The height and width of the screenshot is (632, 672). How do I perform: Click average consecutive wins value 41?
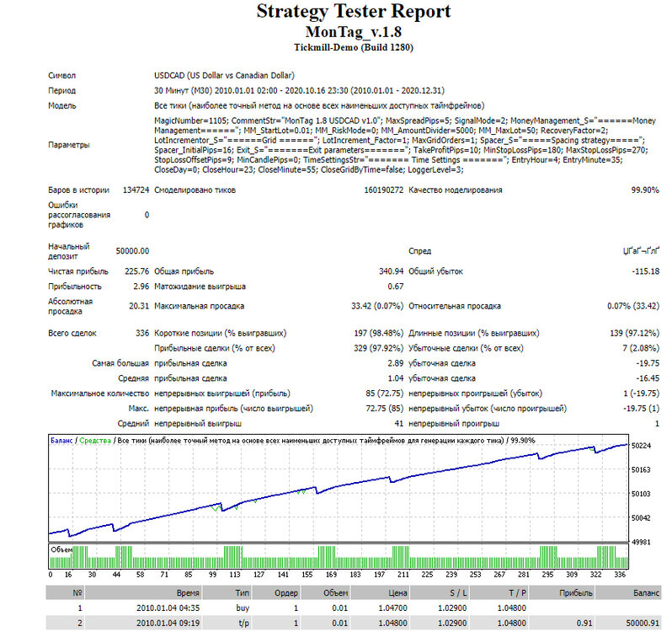398,424
